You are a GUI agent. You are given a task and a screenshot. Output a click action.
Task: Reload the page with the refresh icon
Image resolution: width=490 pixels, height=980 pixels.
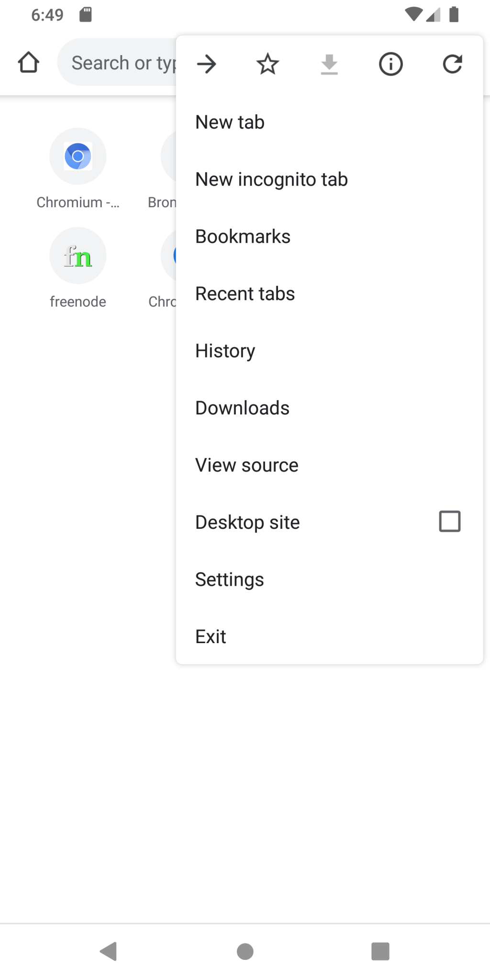452,63
